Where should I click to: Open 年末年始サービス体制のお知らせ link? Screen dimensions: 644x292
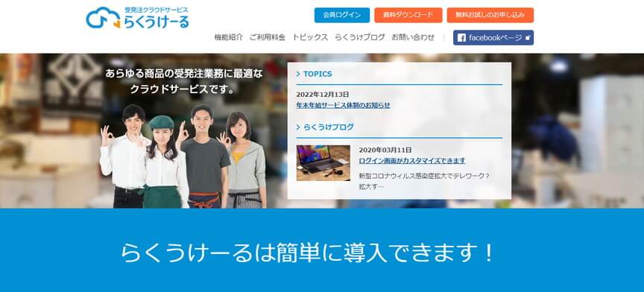click(343, 105)
